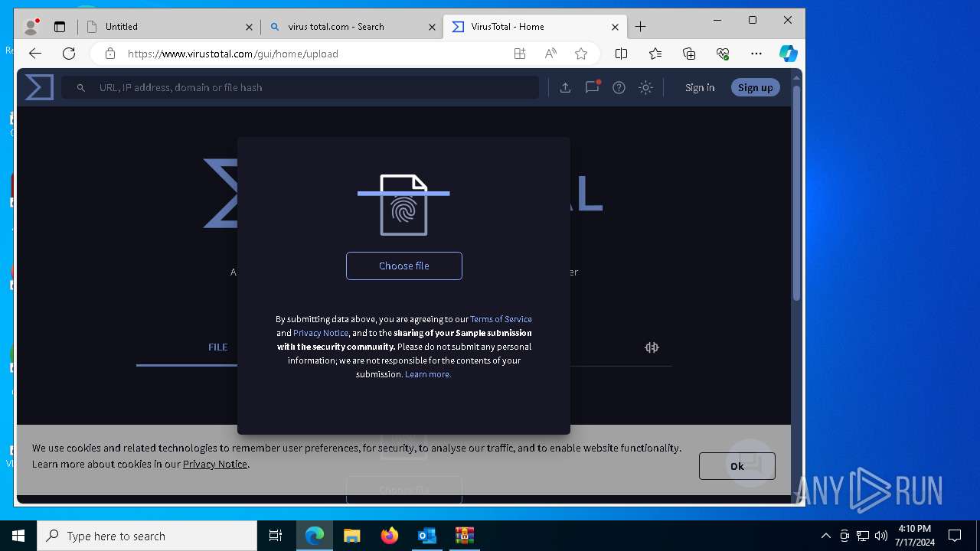The image size is (980, 551).
Task: Open the tab actions menu icon
Action: [60, 27]
